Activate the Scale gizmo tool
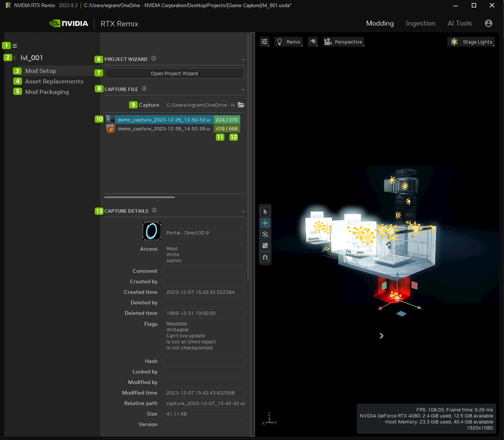Image resolution: width=504 pixels, height=440 pixels. [x=265, y=246]
